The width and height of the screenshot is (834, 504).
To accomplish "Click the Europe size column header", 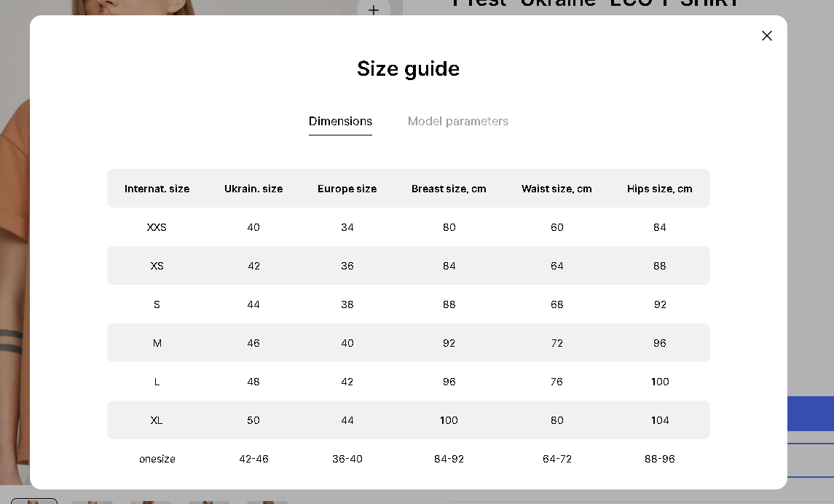I will pyautogui.click(x=347, y=189).
